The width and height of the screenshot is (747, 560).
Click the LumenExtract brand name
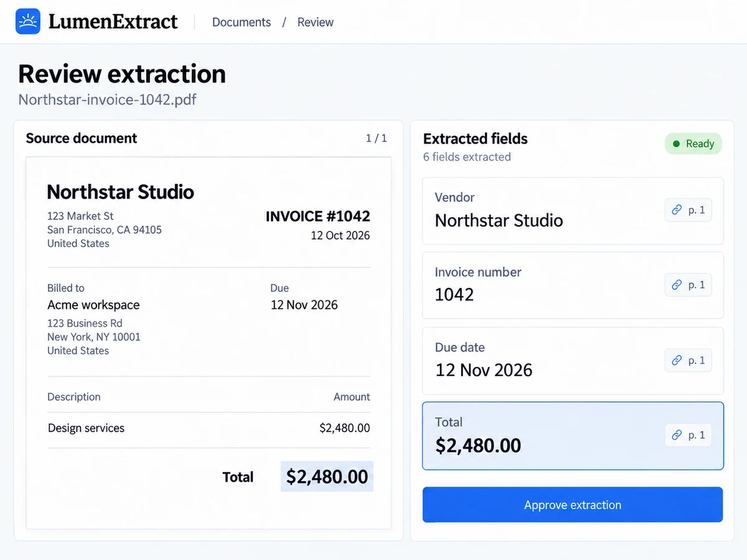click(x=113, y=22)
